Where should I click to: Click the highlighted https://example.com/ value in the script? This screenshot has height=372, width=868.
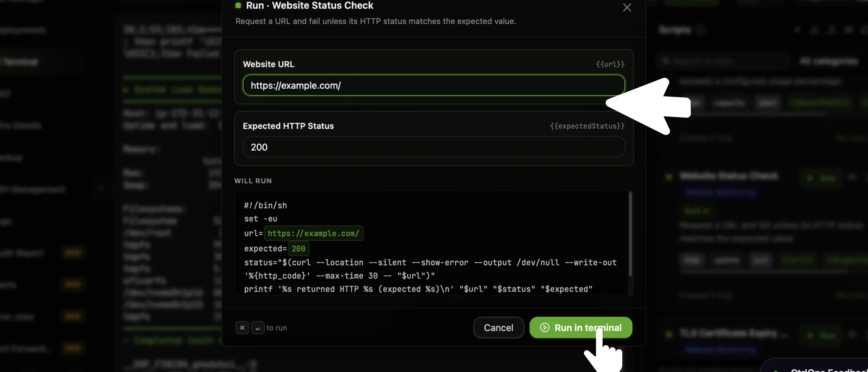tap(313, 233)
